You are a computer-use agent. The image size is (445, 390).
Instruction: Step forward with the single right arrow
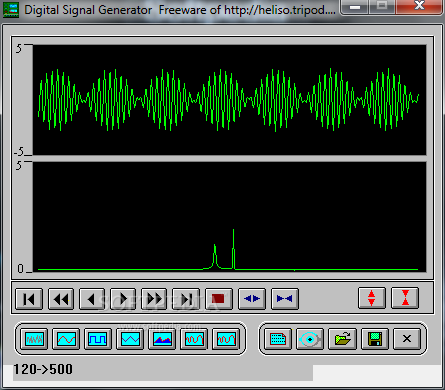(x=123, y=299)
